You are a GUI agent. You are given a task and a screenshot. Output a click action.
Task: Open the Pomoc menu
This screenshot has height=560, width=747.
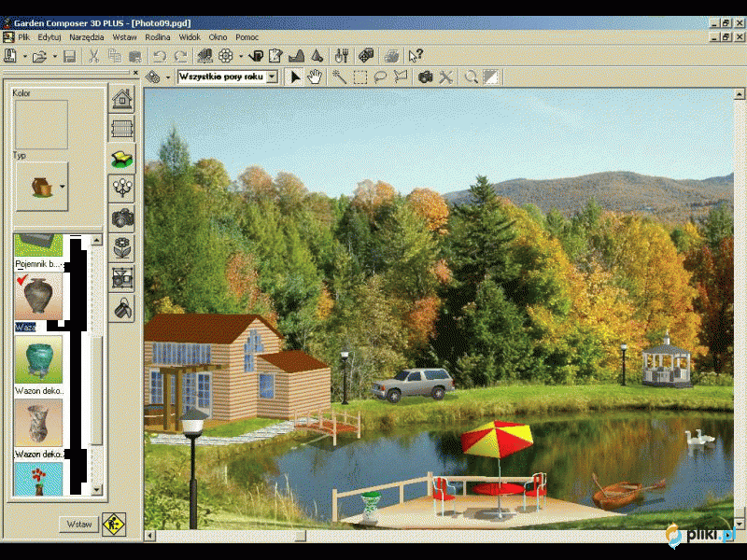point(247,37)
